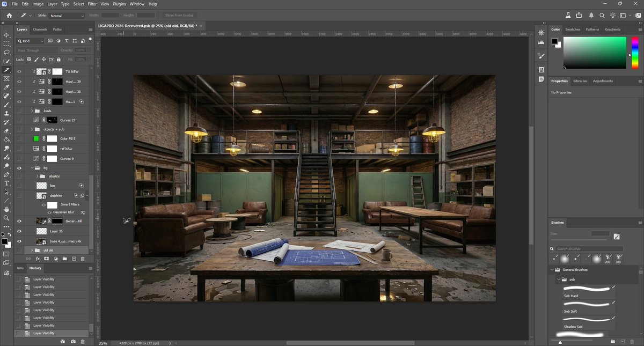The width and height of the screenshot is (644, 346).
Task: Open the Discover lightbulb icon
Action: click(x=613, y=16)
